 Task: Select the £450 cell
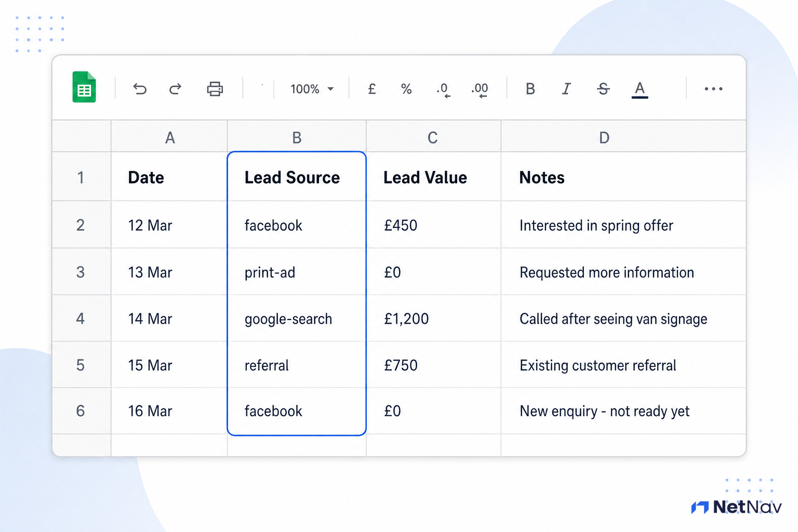click(x=433, y=224)
